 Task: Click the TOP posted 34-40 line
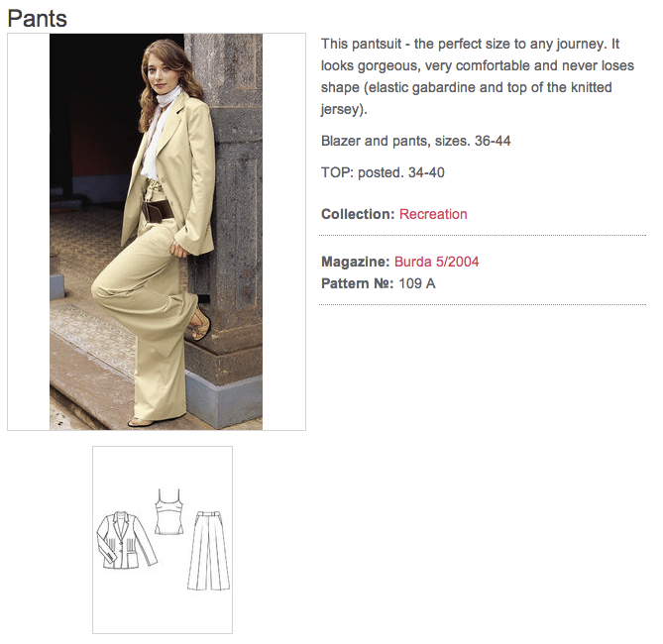(383, 172)
